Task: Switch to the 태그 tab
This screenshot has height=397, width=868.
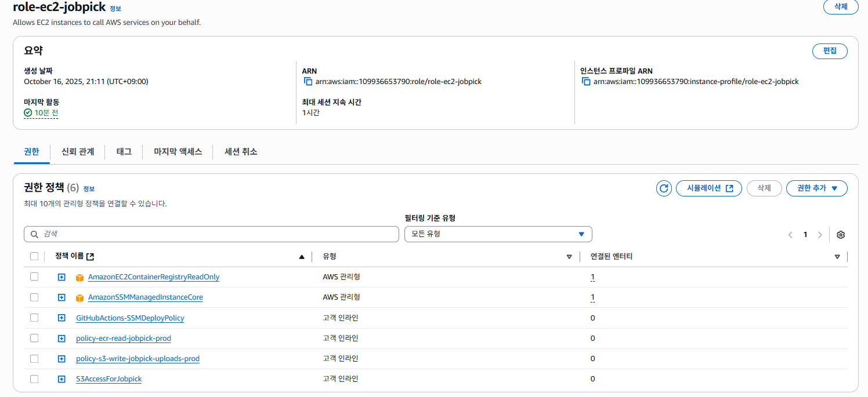Action: (x=124, y=152)
